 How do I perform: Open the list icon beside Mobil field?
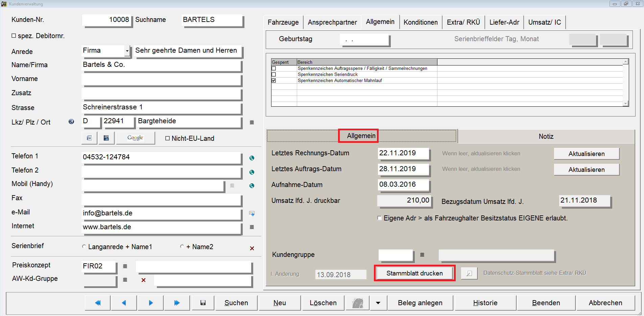pyautogui.click(x=232, y=185)
